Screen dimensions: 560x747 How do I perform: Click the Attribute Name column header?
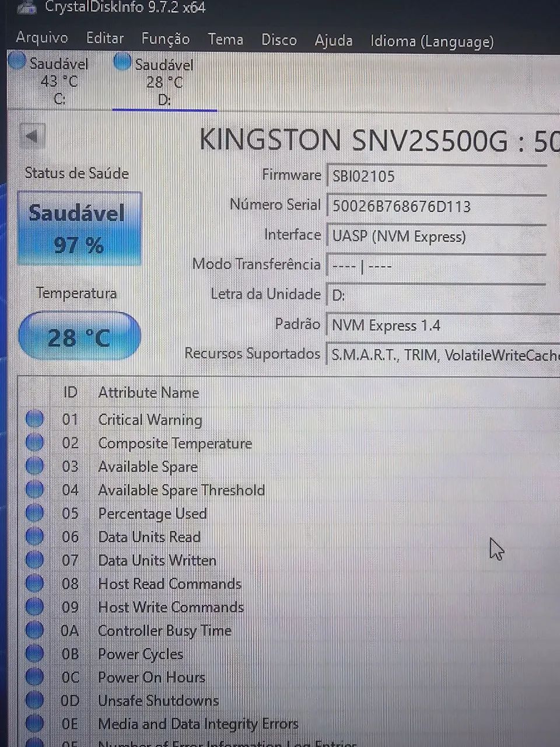149,393
